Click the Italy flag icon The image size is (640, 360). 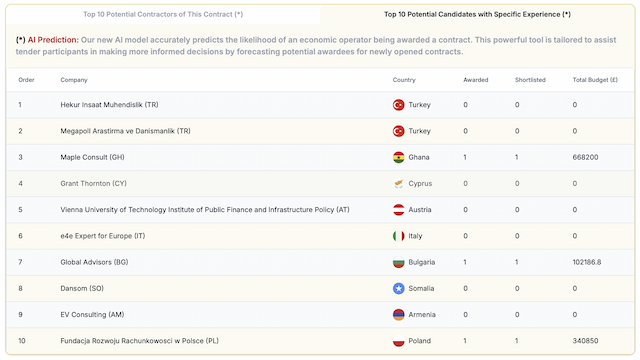[x=398, y=236]
